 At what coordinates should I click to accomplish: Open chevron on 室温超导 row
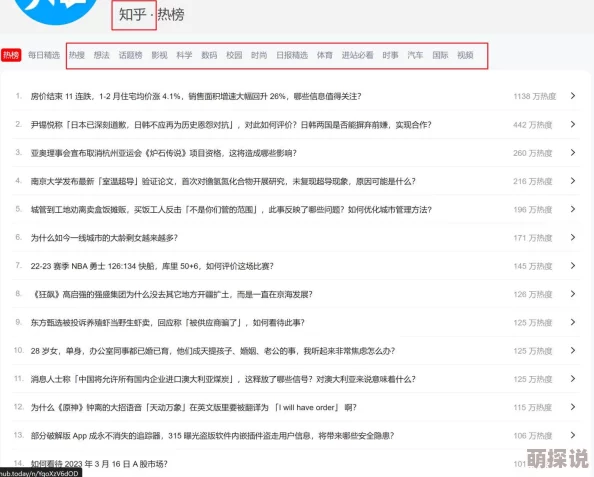tap(573, 181)
